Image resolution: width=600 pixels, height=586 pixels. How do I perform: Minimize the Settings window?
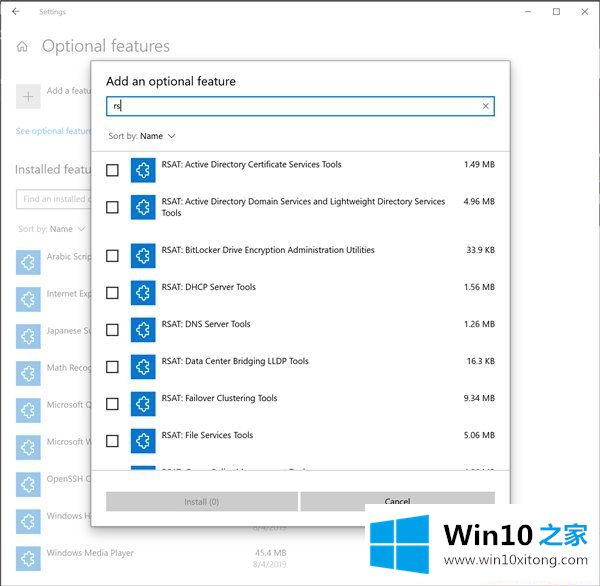[x=528, y=11]
